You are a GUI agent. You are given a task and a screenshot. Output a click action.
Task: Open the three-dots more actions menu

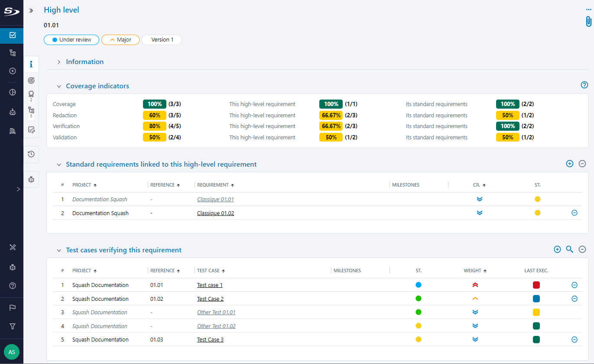(588, 10)
